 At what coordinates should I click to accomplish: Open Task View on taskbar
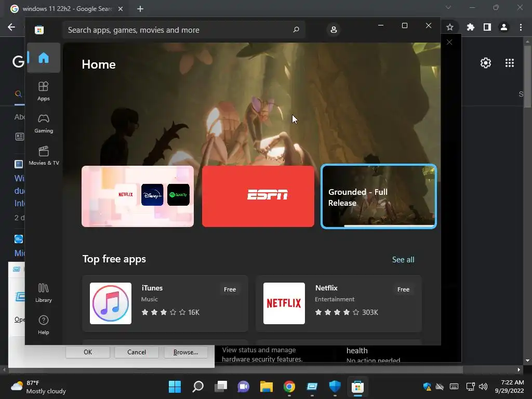point(220,387)
